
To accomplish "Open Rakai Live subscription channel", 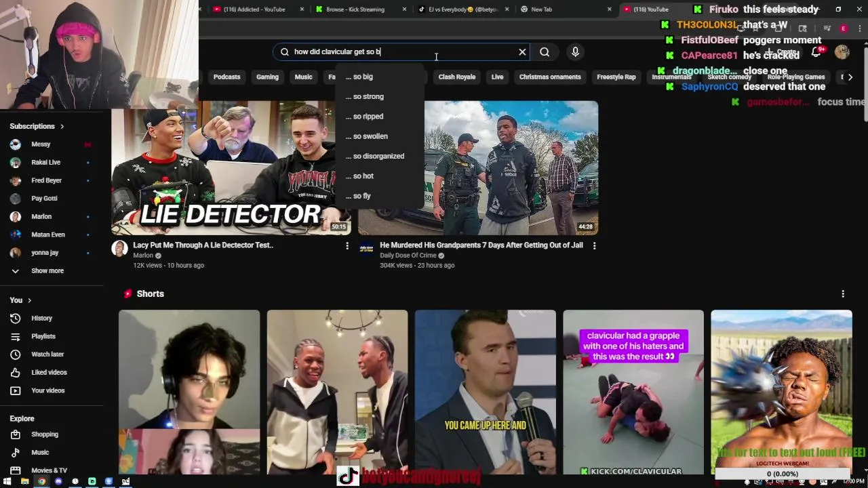I will [45, 163].
